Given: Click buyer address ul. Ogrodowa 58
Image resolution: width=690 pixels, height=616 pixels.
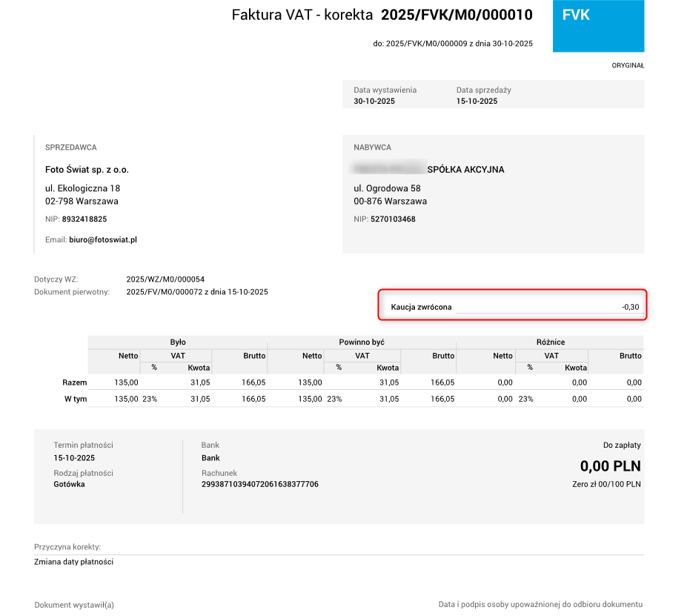Looking at the screenshot, I should pyautogui.click(x=387, y=188).
